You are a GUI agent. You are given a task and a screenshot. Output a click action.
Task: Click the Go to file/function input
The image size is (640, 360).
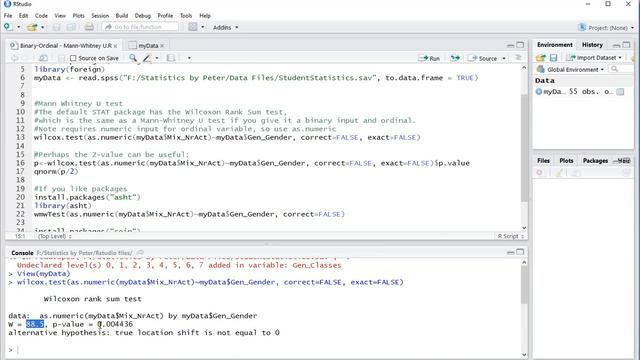pyautogui.click(x=140, y=27)
